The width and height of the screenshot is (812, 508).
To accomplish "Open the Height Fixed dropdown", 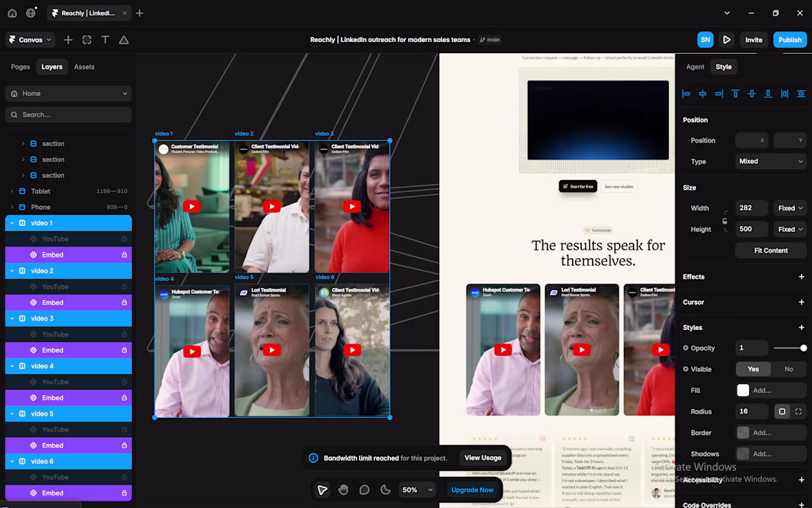I will point(790,230).
